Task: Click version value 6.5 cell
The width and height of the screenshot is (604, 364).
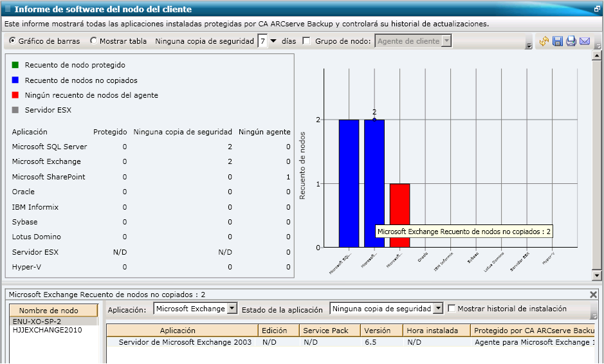Action: 371,342
